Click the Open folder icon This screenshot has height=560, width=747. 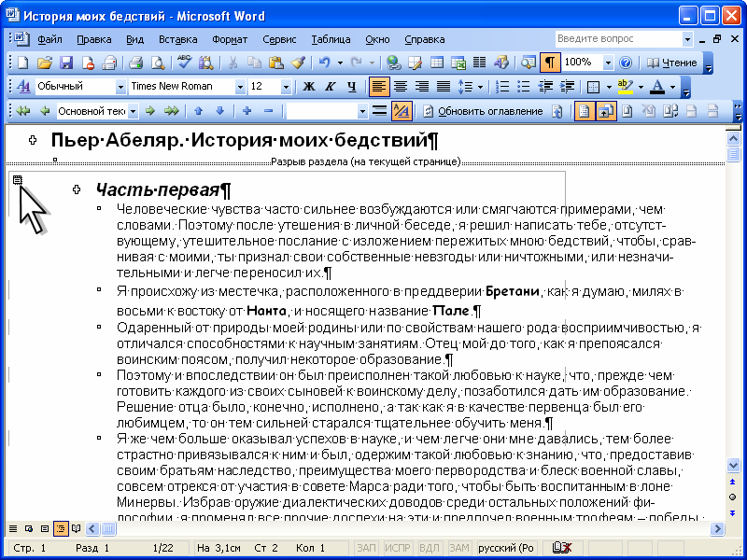pos(44,63)
